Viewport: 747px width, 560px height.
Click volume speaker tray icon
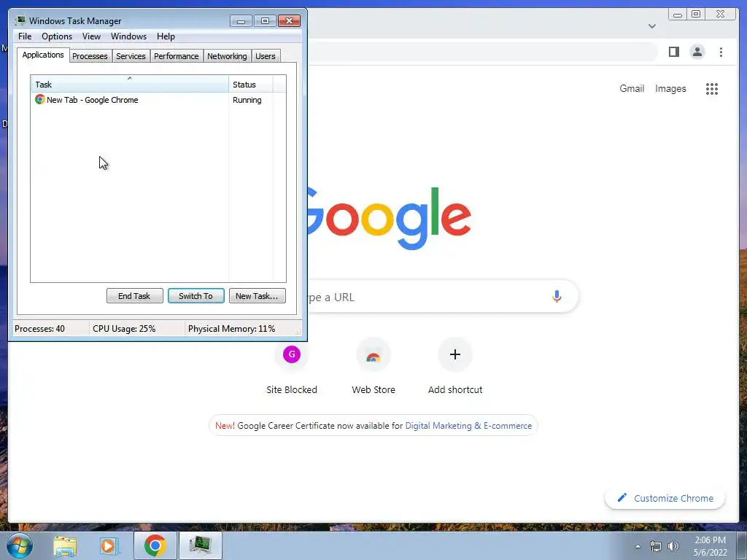pyautogui.click(x=673, y=546)
